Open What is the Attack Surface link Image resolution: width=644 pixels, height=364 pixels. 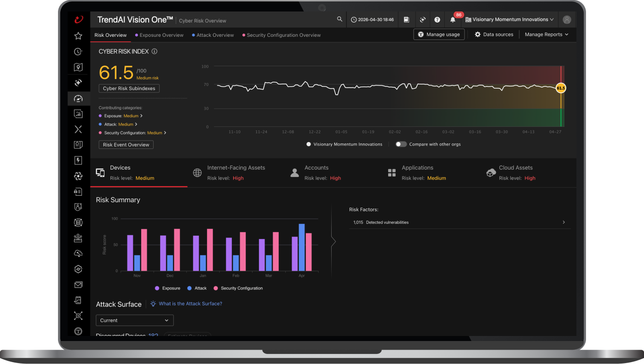pos(186,304)
